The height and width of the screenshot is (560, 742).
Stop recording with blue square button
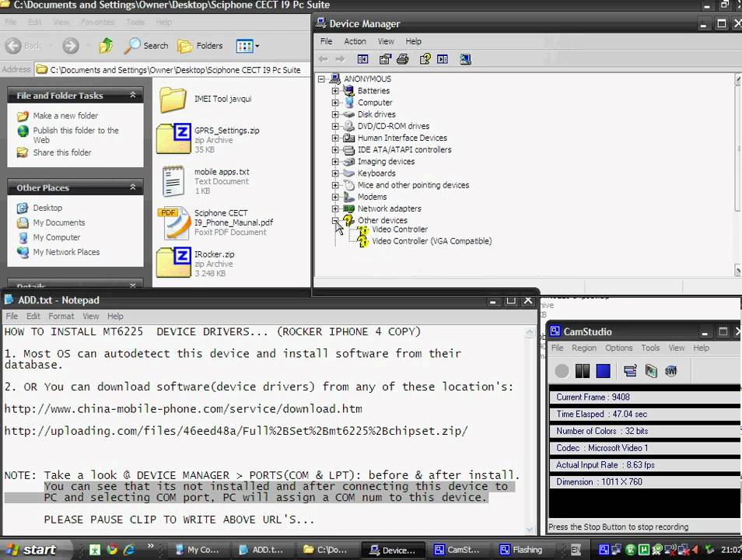[604, 371]
